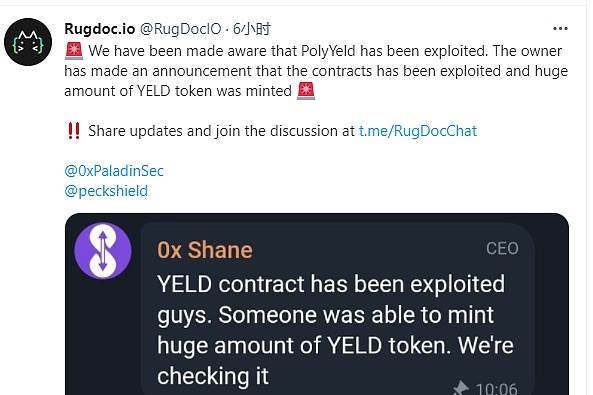Click the 10:06 message time

point(497,389)
